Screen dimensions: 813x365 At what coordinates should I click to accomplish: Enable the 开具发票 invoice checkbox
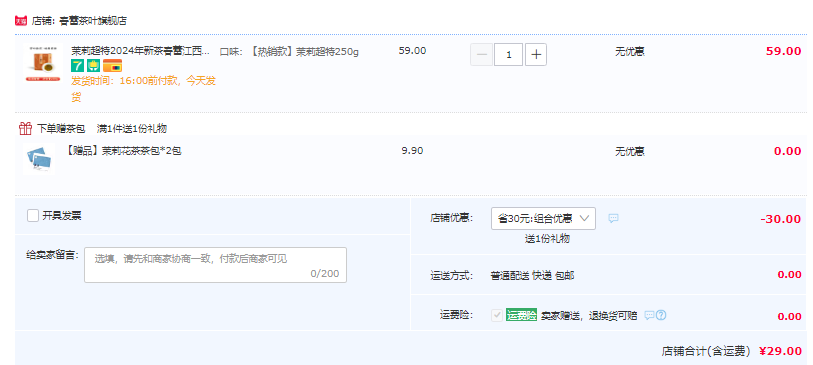[x=33, y=216]
